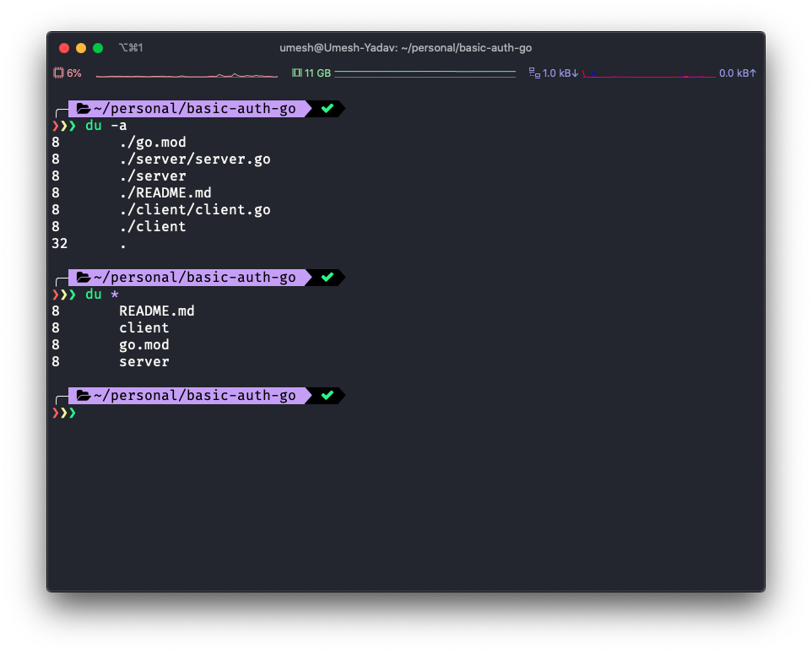Click the umesh@Umesh-Yadav window title
This screenshot has width=812, height=654.
(406, 48)
